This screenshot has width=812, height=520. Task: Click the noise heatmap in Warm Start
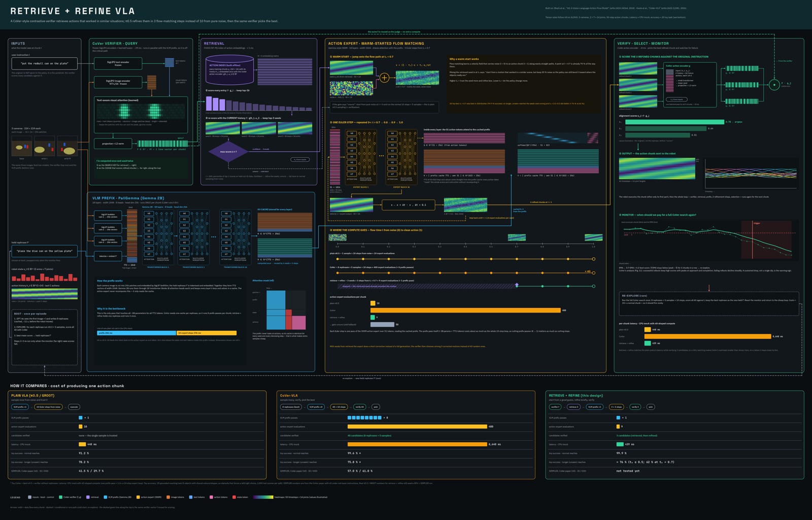point(351,88)
